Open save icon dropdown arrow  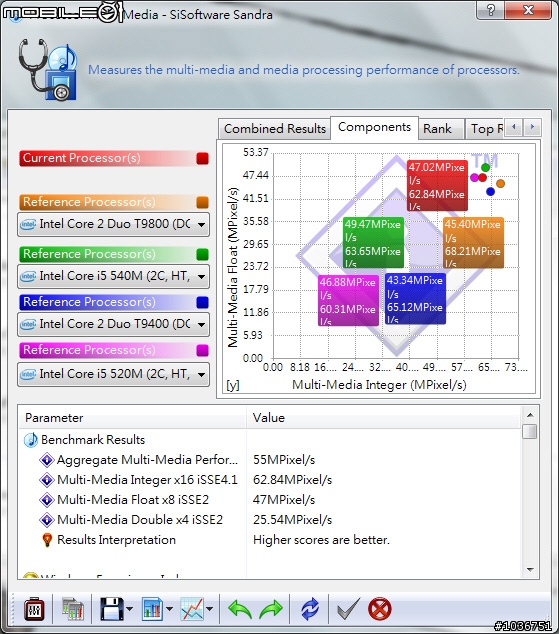tap(129, 609)
